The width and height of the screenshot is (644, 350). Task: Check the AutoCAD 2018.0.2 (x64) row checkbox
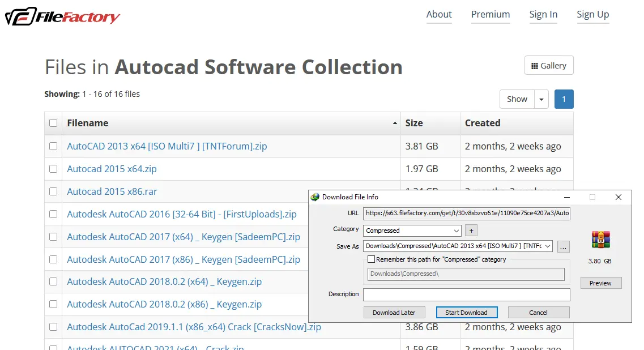pos(53,281)
